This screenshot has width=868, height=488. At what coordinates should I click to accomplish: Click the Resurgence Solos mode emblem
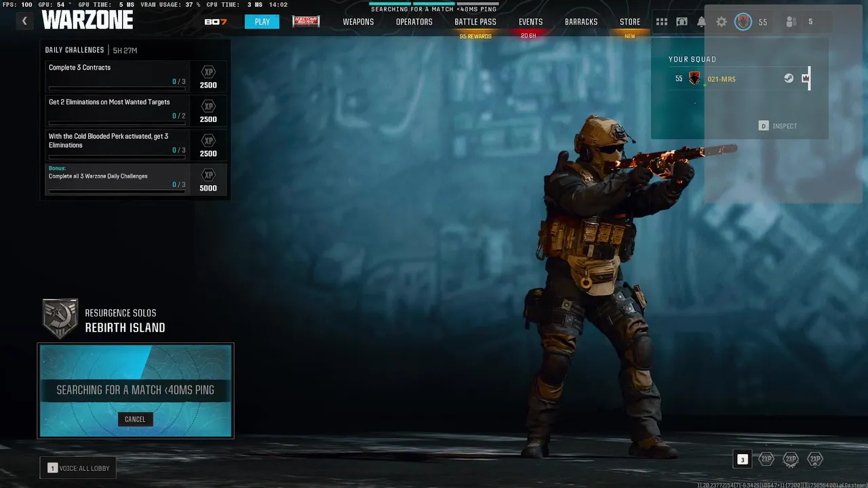click(60, 319)
